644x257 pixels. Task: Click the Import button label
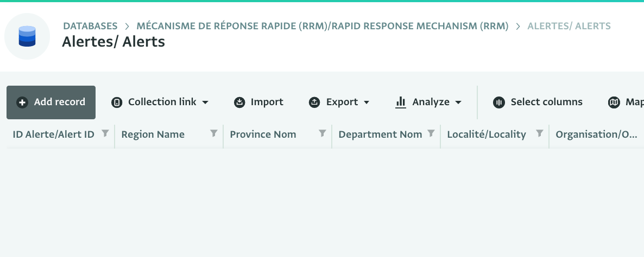click(x=267, y=102)
